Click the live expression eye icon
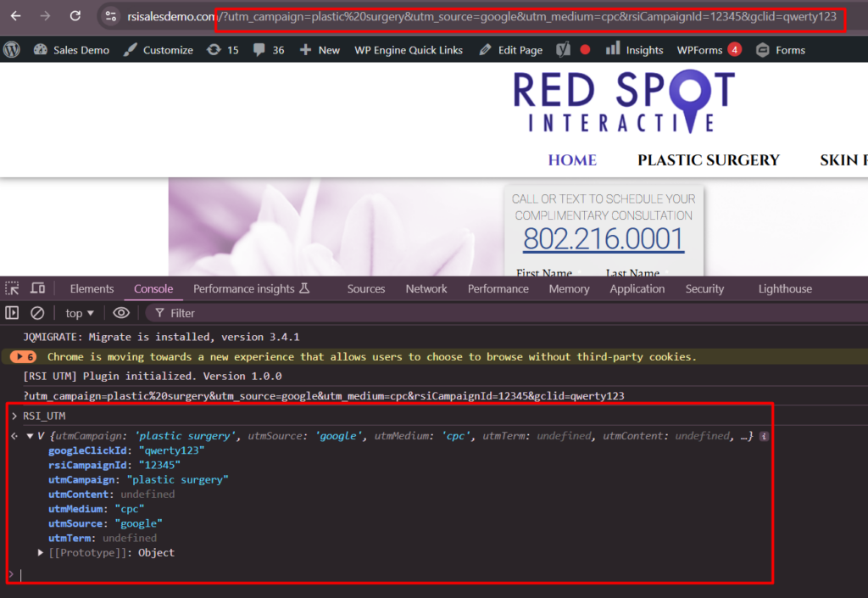This screenshot has height=598, width=868. (x=121, y=313)
